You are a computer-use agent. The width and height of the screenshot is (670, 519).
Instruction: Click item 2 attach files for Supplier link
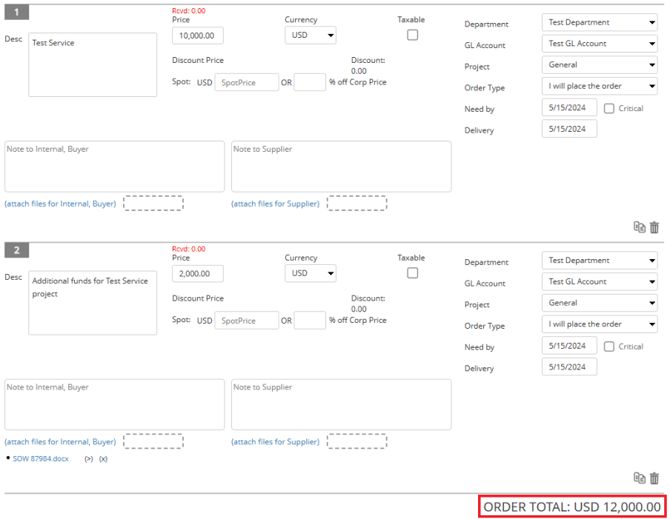(x=275, y=441)
